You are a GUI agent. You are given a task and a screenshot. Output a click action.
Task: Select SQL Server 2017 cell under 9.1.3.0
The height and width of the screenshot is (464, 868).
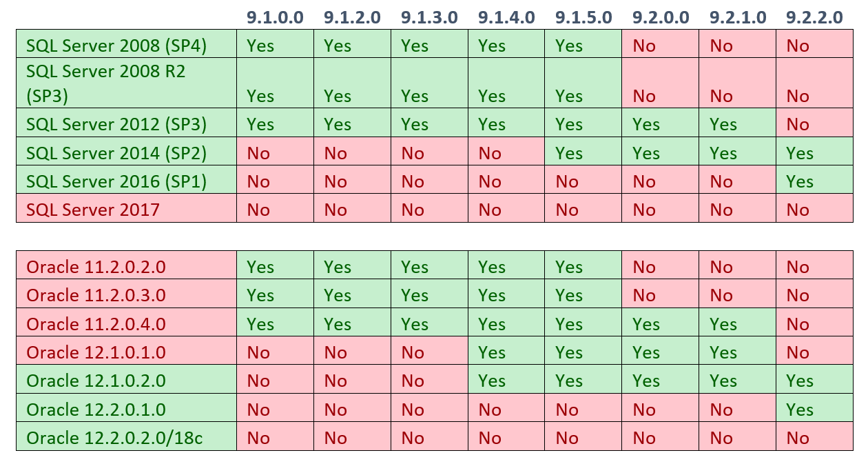pos(413,210)
